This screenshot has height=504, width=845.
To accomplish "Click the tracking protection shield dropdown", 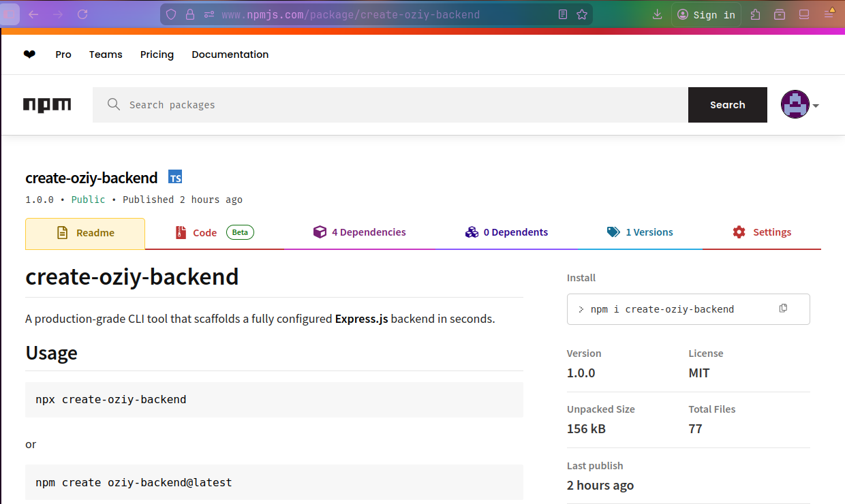I will coord(171,14).
